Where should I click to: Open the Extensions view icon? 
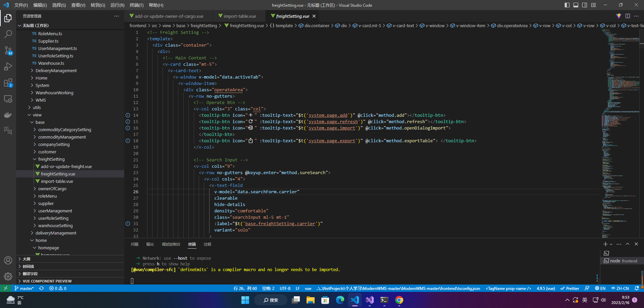point(8,83)
